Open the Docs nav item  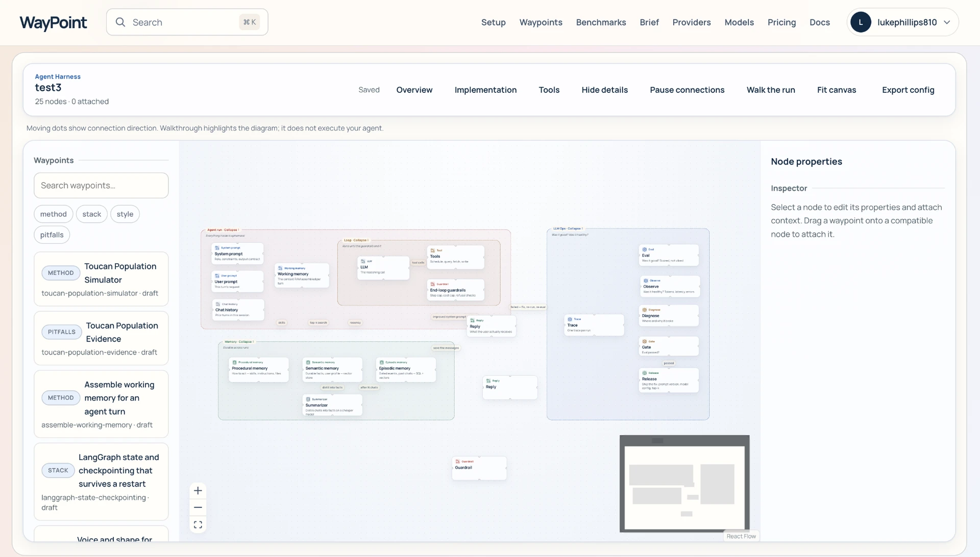click(819, 22)
